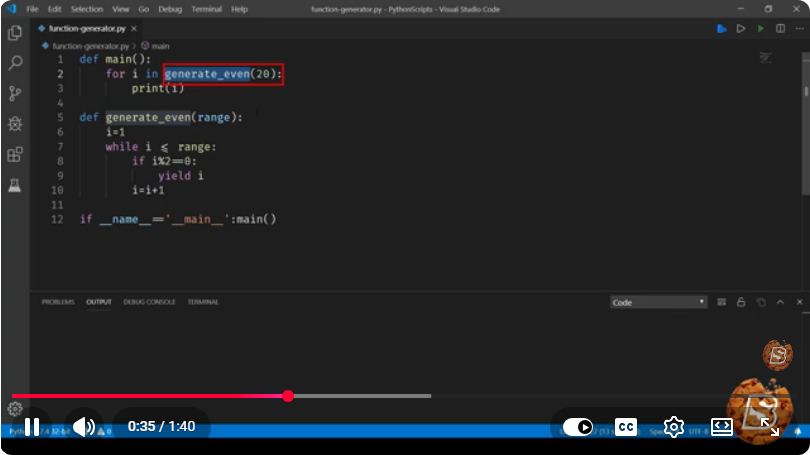Seek the video using the red progress bar
Viewport: 810px width, 455px height.
(x=150, y=396)
